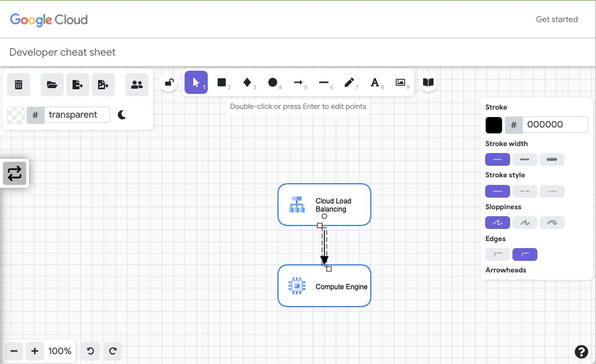Click the undo icon
The image size is (596, 364).
(91, 351)
